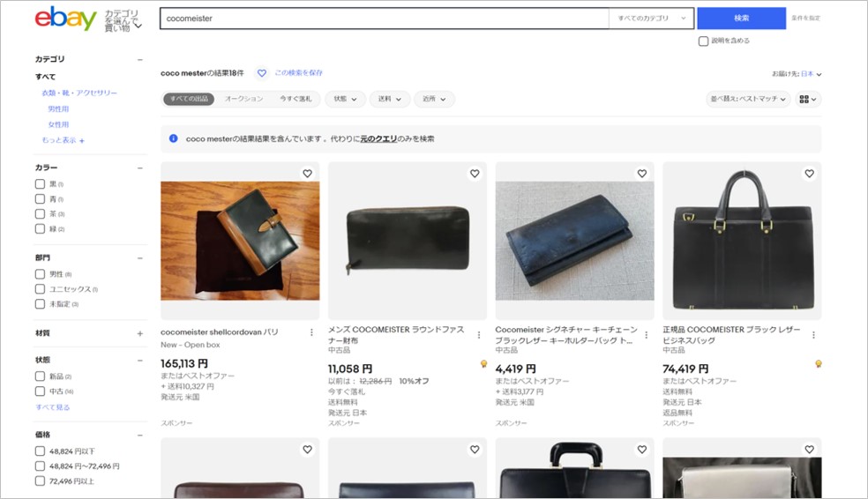The image size is (868, 499).
Task: Open three-dot menu for keychain wallet listing
Action: [x=646, y=335]
